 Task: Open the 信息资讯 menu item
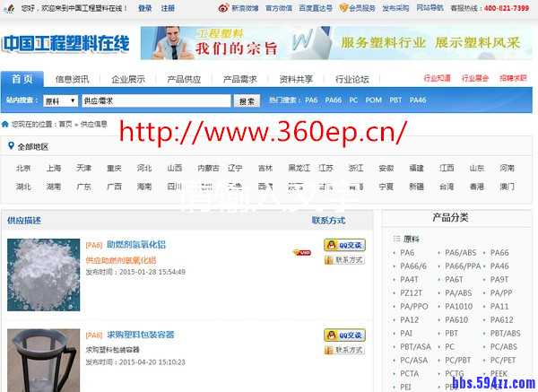(x=72, y=79)
